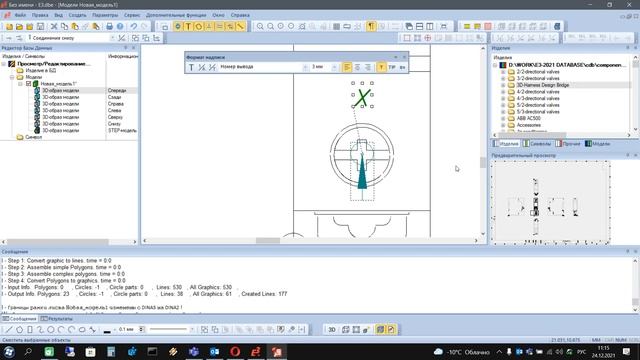Select the line drawing tool in bottom toolbar

click(9, 329)
